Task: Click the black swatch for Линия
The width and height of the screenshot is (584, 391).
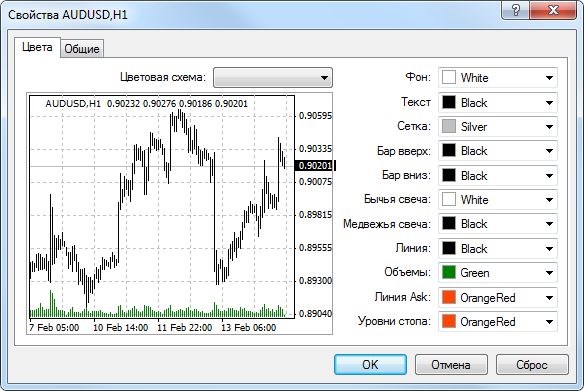Action: tap(449, 248)
